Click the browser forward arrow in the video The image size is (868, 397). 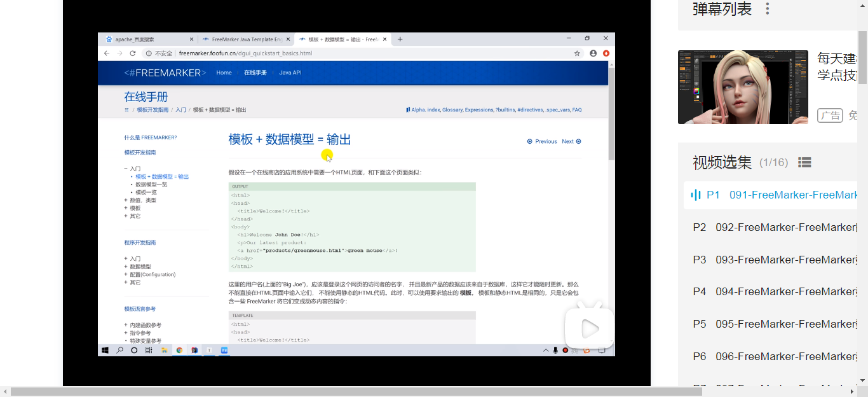point(119,53)
